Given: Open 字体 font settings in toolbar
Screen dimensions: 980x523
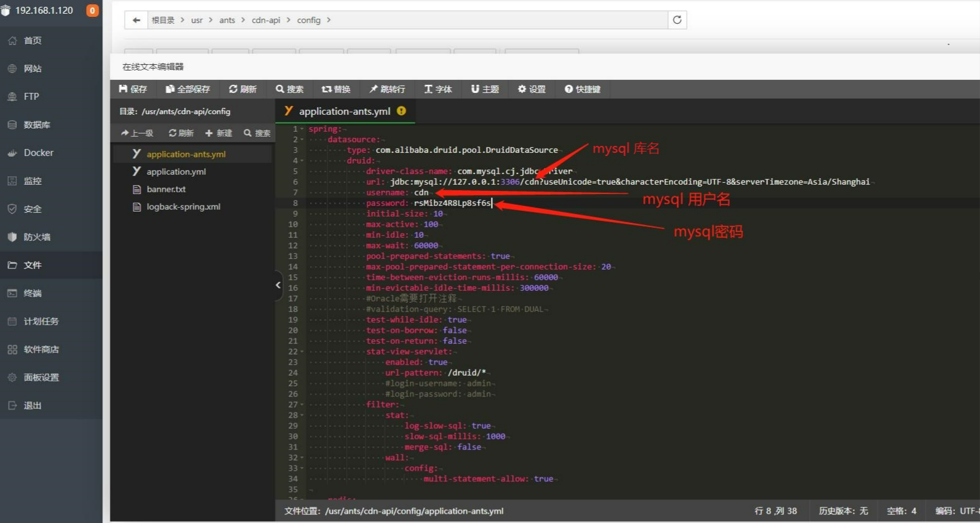Looking at the screenshot, I should (438, 89).
